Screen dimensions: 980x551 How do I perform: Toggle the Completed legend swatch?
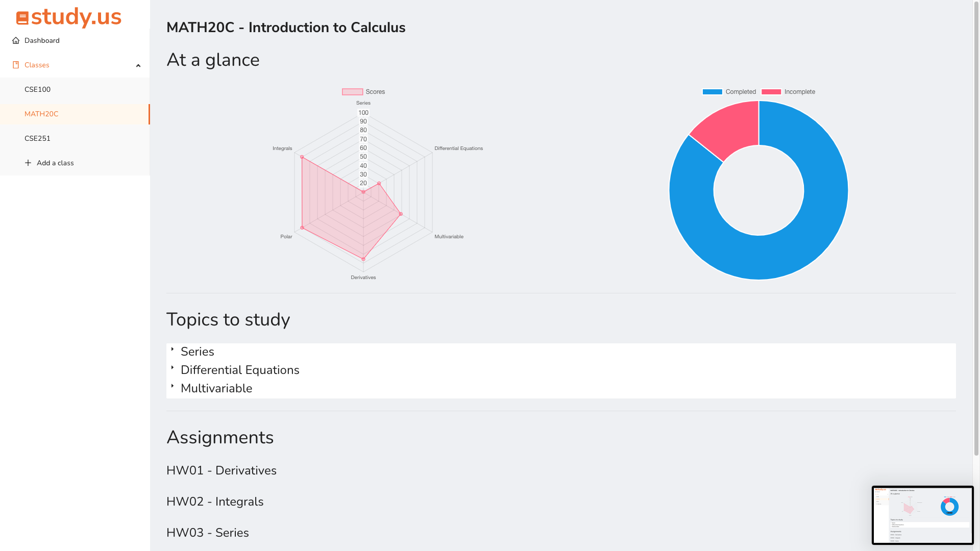[x=712, y=92]
